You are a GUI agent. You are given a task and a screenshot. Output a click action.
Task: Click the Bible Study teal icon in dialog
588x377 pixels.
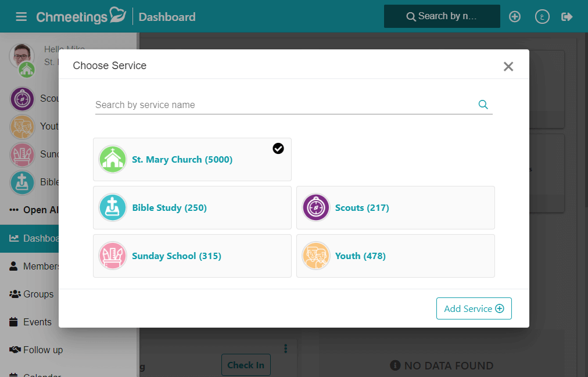[113, 207]
